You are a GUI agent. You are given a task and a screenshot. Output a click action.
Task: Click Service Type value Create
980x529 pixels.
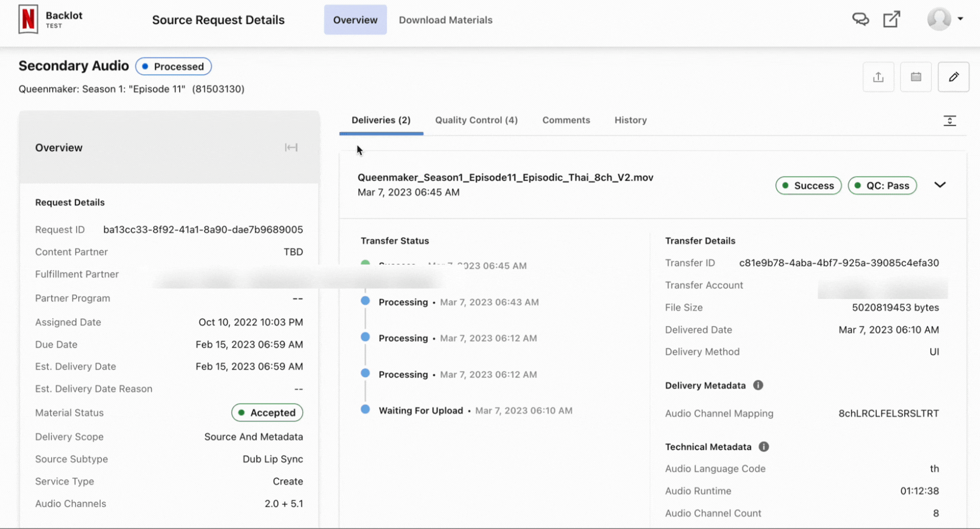click(x=288, y=481)
